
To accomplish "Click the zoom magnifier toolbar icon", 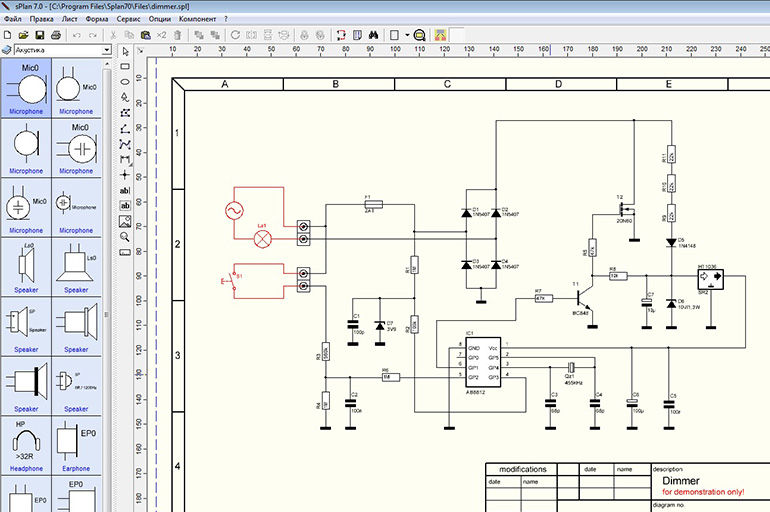I will coord(419,35).
